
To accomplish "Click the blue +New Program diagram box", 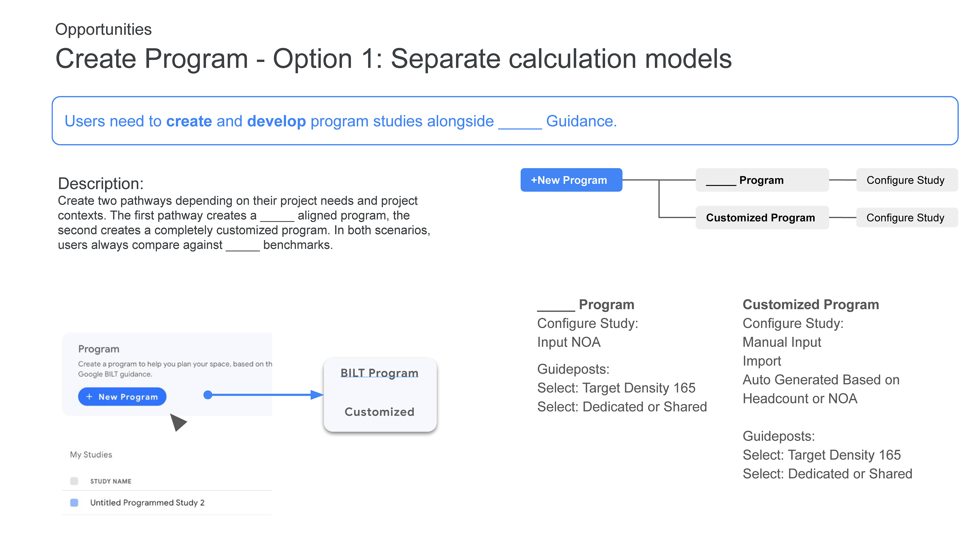I will 571,180.
